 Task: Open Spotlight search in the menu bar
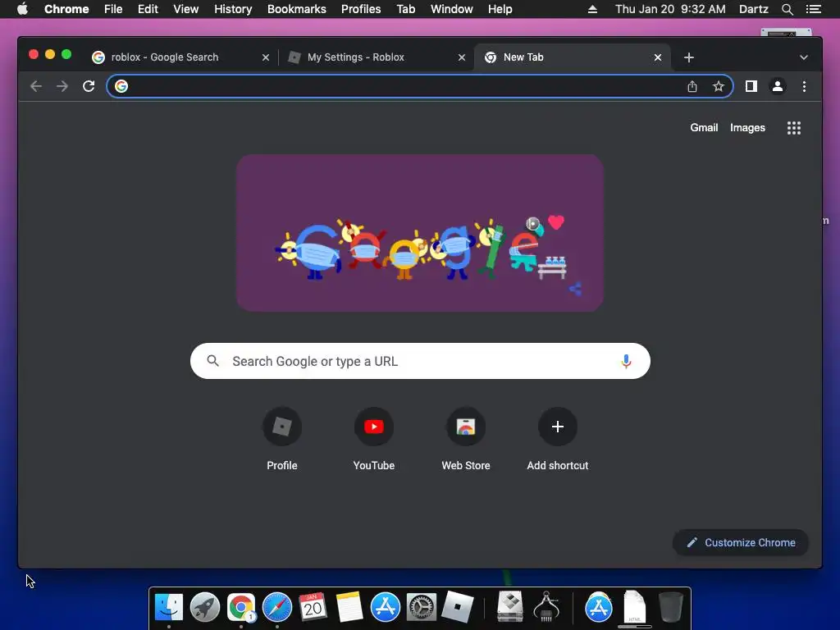(x=787, y=9)
